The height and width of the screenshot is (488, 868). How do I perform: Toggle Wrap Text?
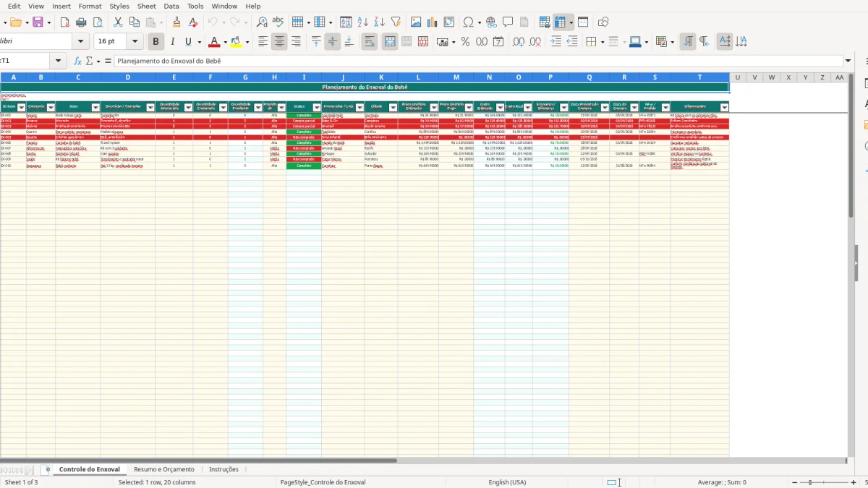pos(370,42)
